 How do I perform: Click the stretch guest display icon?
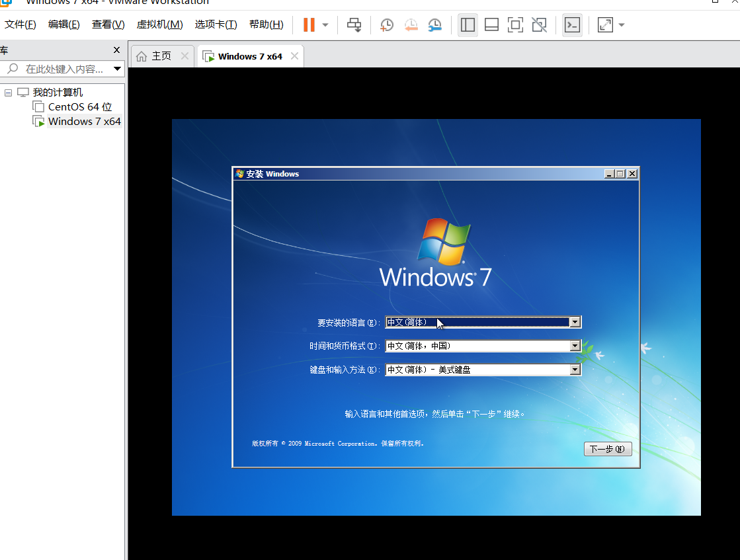605,25
